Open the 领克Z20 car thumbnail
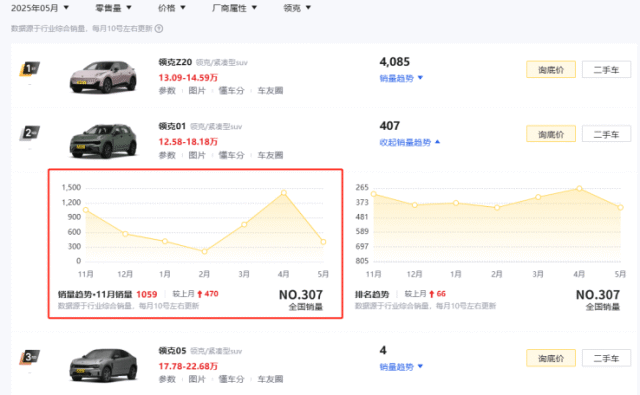 pos(103,77)
